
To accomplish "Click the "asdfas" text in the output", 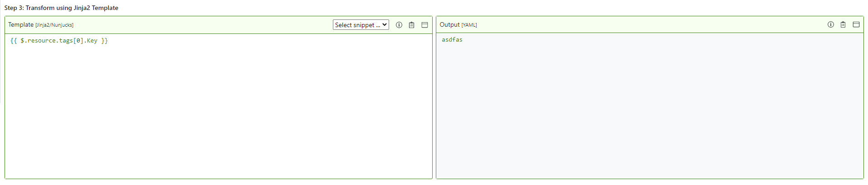I will click(452, 40).
